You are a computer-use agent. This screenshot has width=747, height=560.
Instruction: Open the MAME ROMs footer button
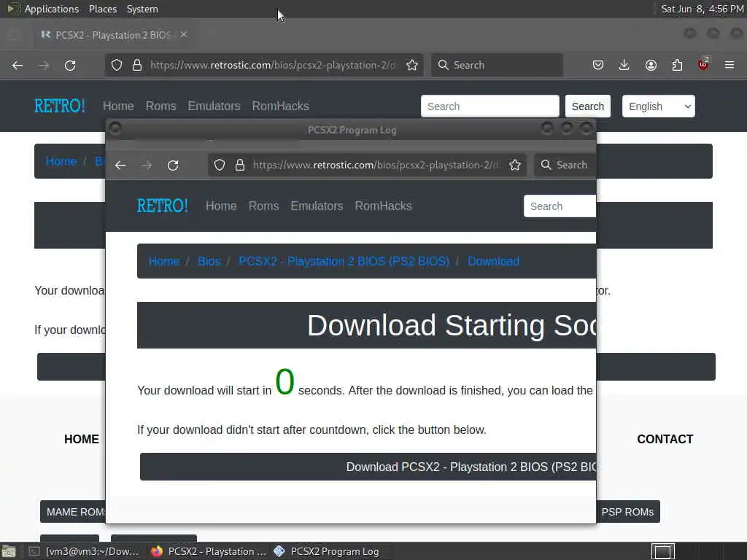(x=73, y=511)
